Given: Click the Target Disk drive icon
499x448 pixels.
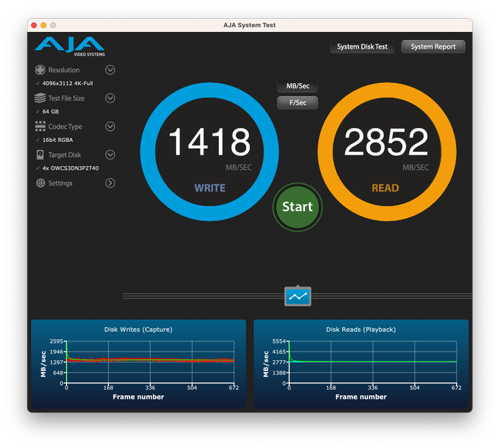Looking at the screenshot, I should point(40,155).
